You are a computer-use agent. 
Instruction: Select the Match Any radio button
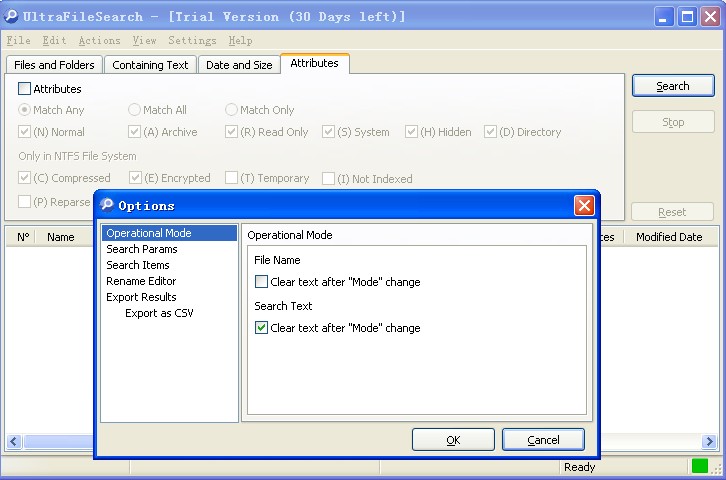click(x=24, y=110)
